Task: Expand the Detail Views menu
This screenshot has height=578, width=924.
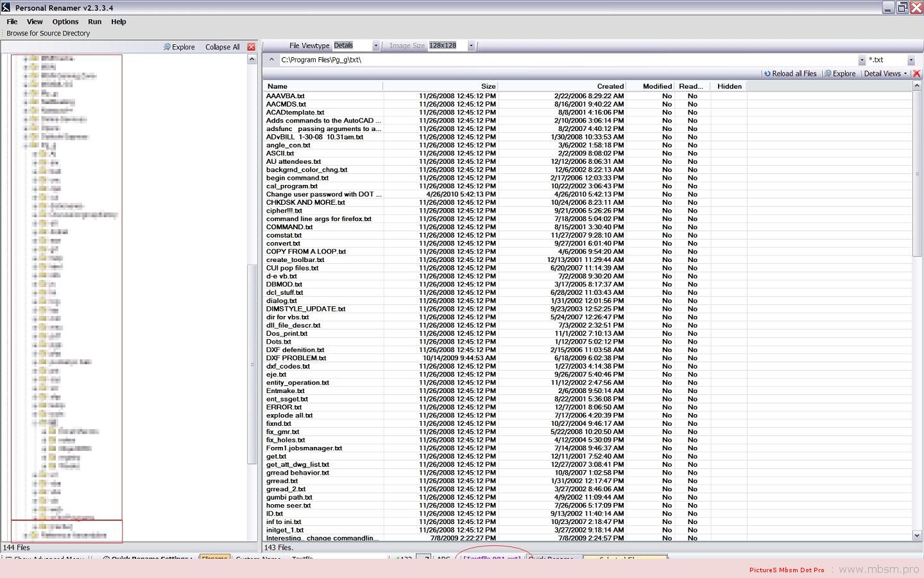Action: (886, 74)
